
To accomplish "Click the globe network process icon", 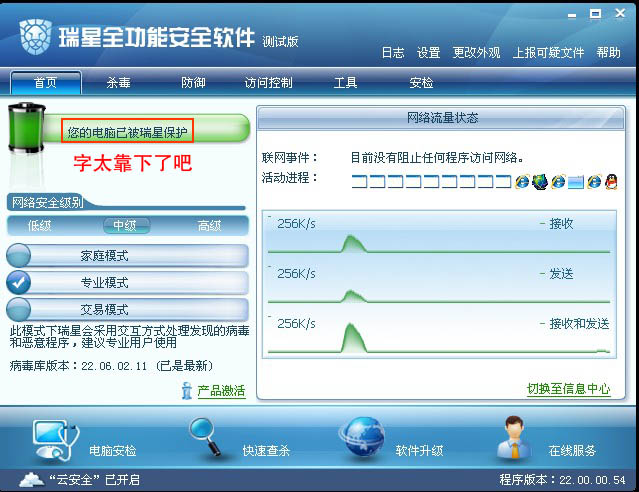I will tap(540, 181).
